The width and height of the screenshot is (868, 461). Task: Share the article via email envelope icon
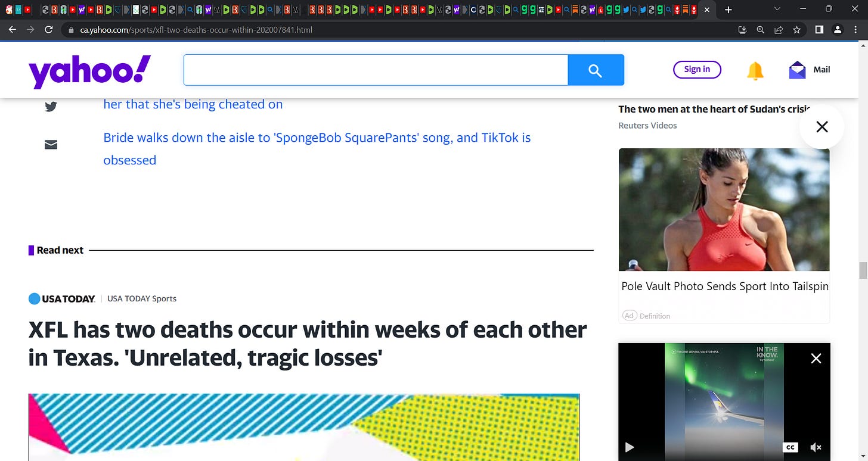click(x=51, y=144)
